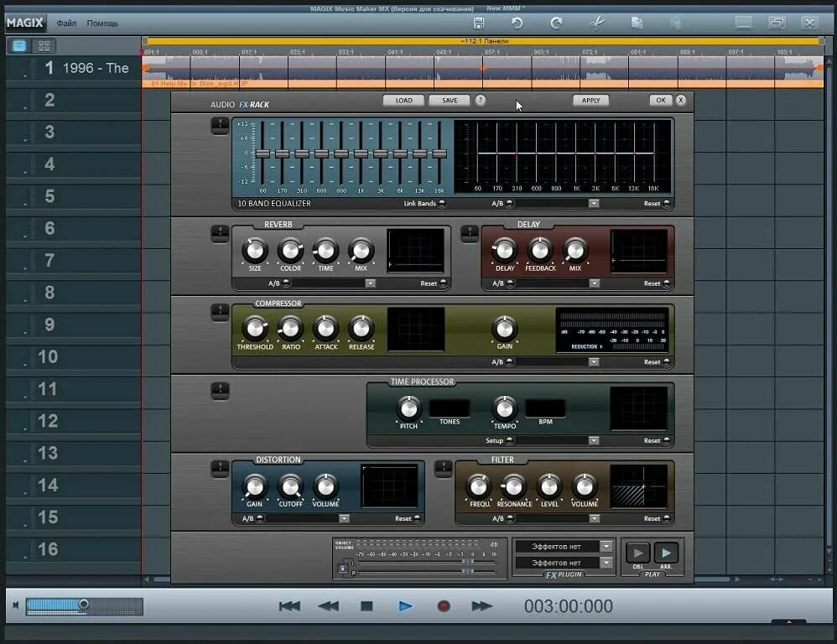The width and height of the screenshot is (837, 644).
Task: Click the LOAD button in FX Rack
Action: click(x=403, y=101)
